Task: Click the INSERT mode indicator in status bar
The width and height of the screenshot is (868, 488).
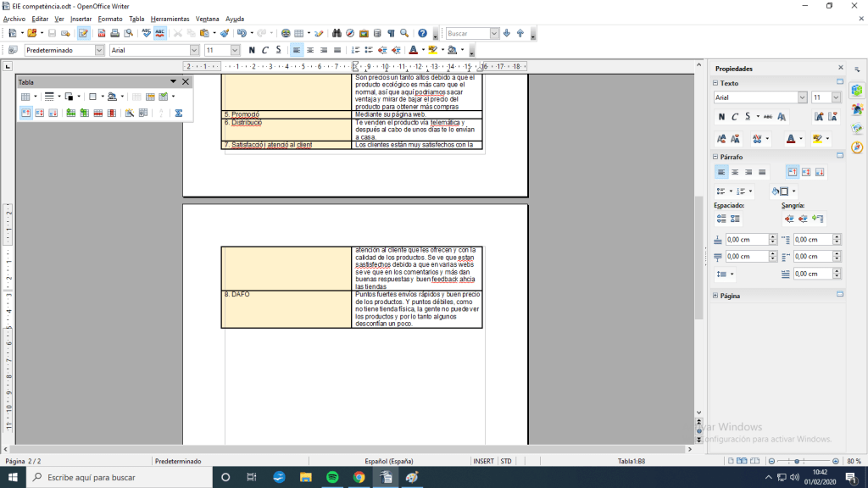Action: (x=483, y=461)
